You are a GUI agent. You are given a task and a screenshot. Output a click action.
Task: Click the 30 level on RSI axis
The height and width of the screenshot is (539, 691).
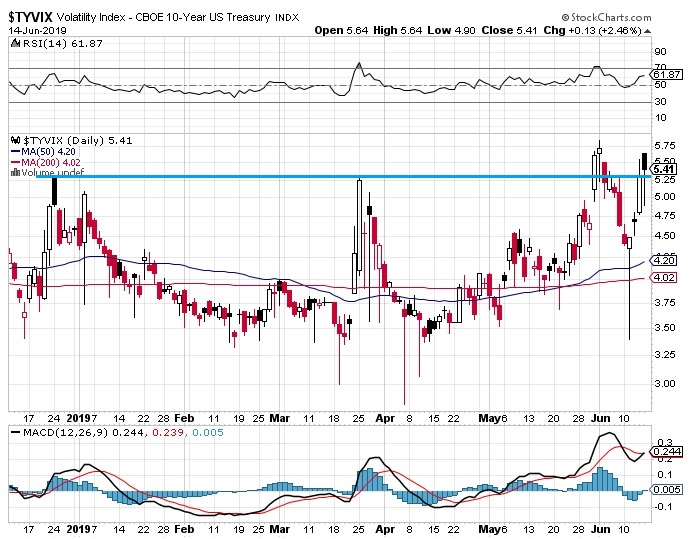[661, 101]
